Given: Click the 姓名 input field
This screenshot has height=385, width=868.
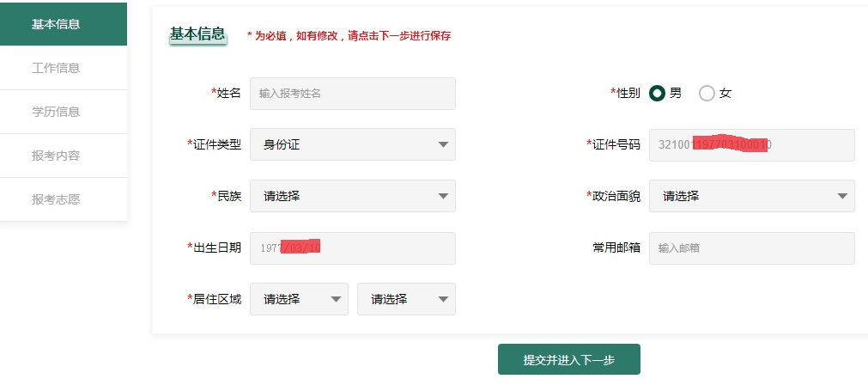Looking at the screenshot, I should coord(352,93).
